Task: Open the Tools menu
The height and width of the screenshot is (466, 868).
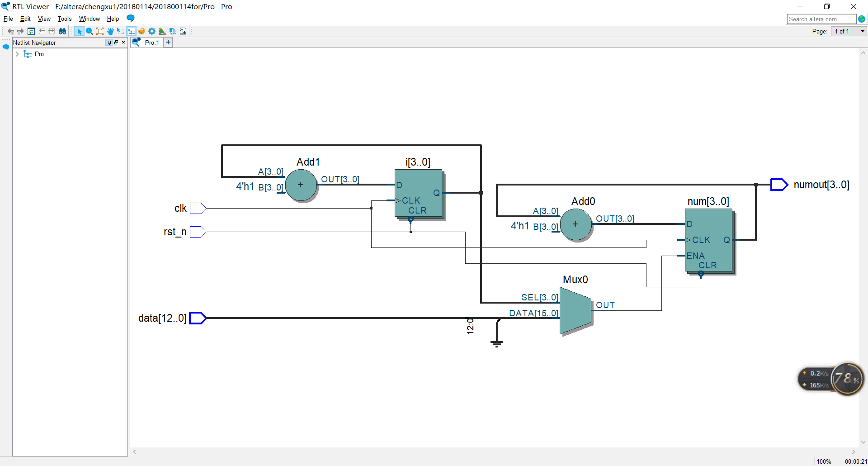Action: pyautogui.click(x=65, y=19)
